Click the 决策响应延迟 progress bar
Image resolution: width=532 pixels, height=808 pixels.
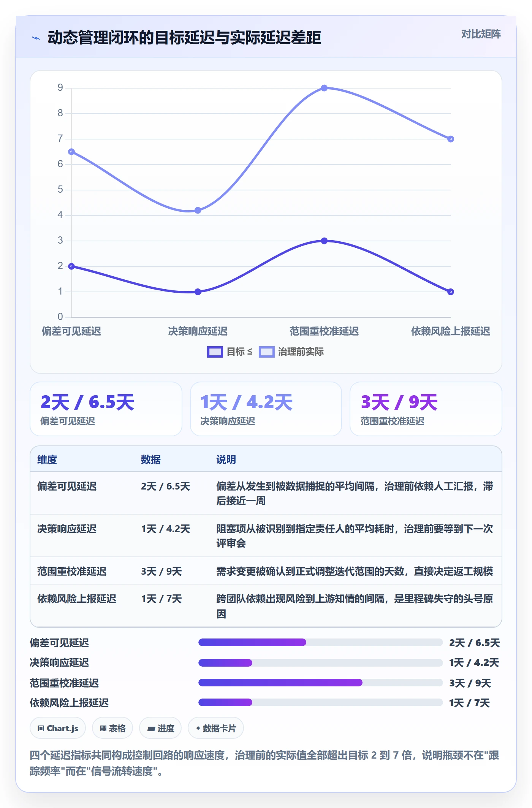[320, 663]
